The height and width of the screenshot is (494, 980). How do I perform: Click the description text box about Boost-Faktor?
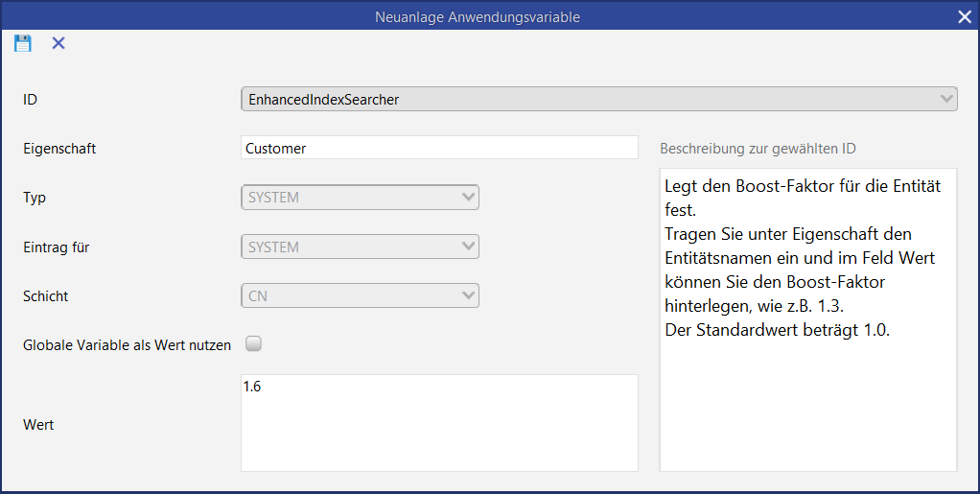[807, 320]
